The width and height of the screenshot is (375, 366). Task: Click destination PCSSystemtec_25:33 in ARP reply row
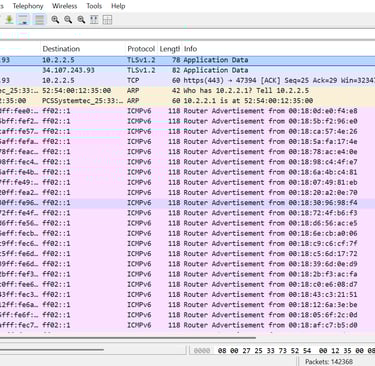pos(82,101)
